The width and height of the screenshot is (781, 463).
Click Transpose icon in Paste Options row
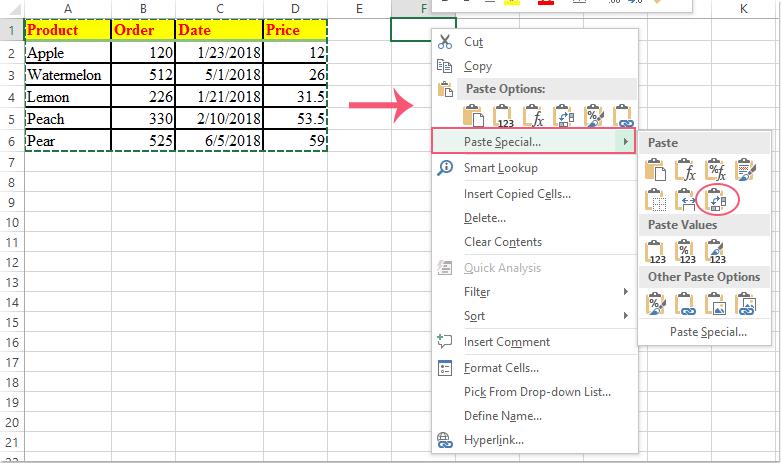[563, 116]
